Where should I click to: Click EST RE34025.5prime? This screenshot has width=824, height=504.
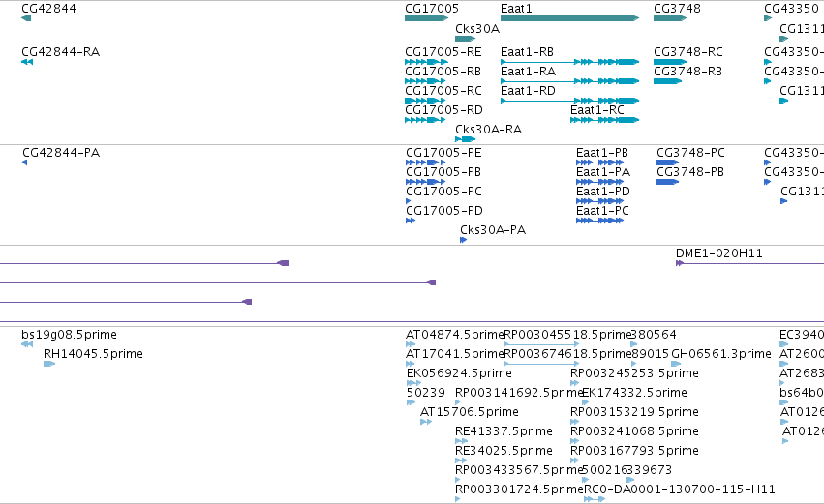(x=460, y=460)
